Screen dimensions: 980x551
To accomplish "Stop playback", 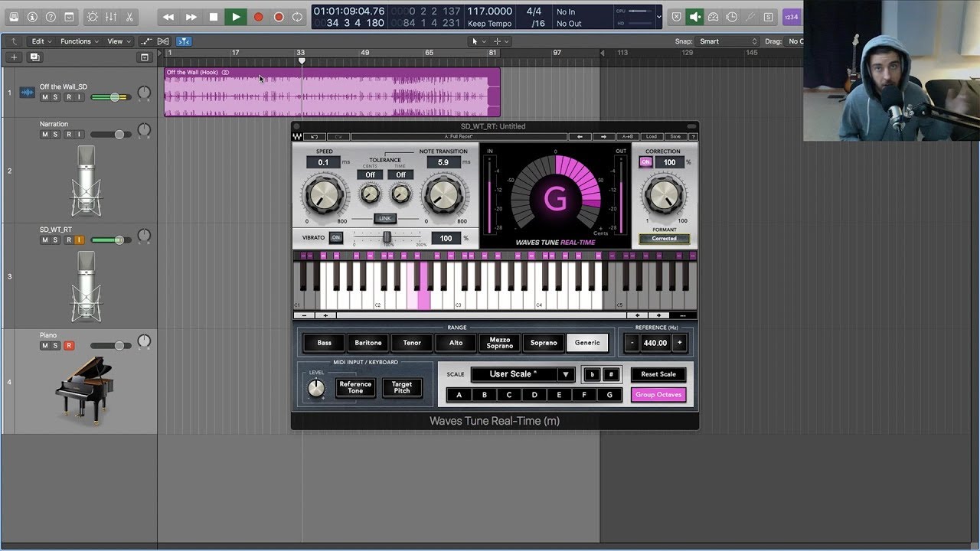I will click(x=214, y=17).
